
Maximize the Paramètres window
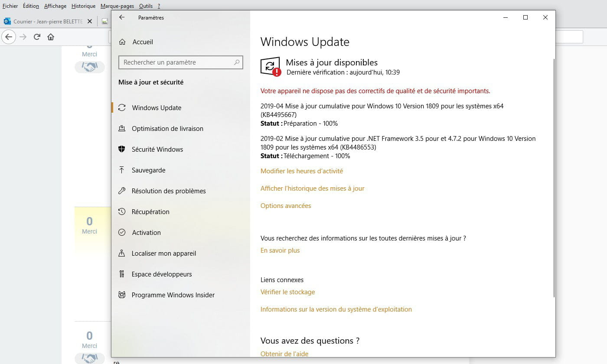pyautogui.click(x=525, y=17)
